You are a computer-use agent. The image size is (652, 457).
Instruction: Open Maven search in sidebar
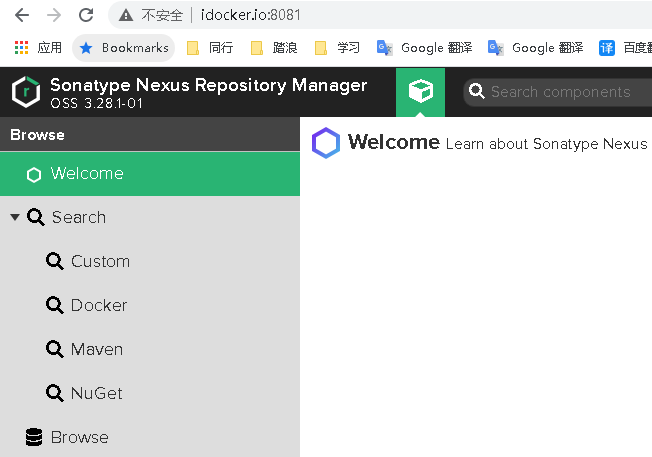click(97, 349)
